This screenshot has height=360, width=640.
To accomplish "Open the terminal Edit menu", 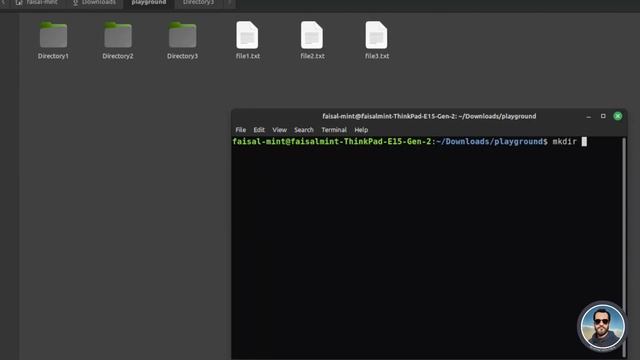I will click(259, 130).
